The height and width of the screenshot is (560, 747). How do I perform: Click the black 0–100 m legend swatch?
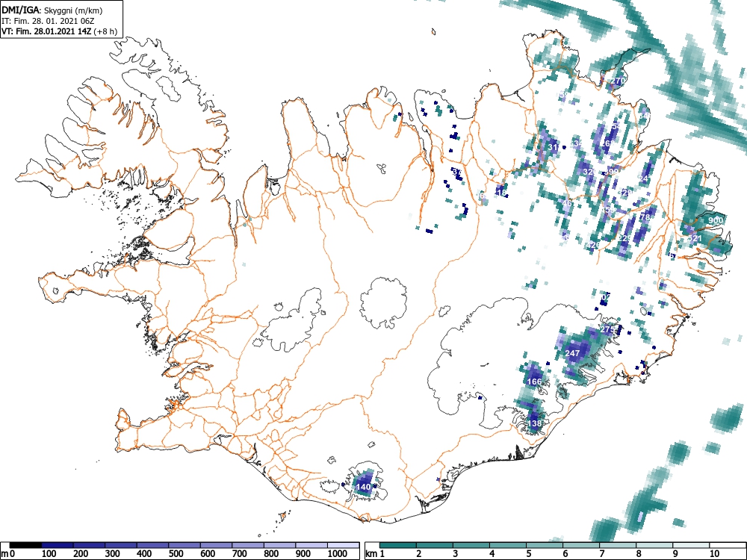(25, 545)
